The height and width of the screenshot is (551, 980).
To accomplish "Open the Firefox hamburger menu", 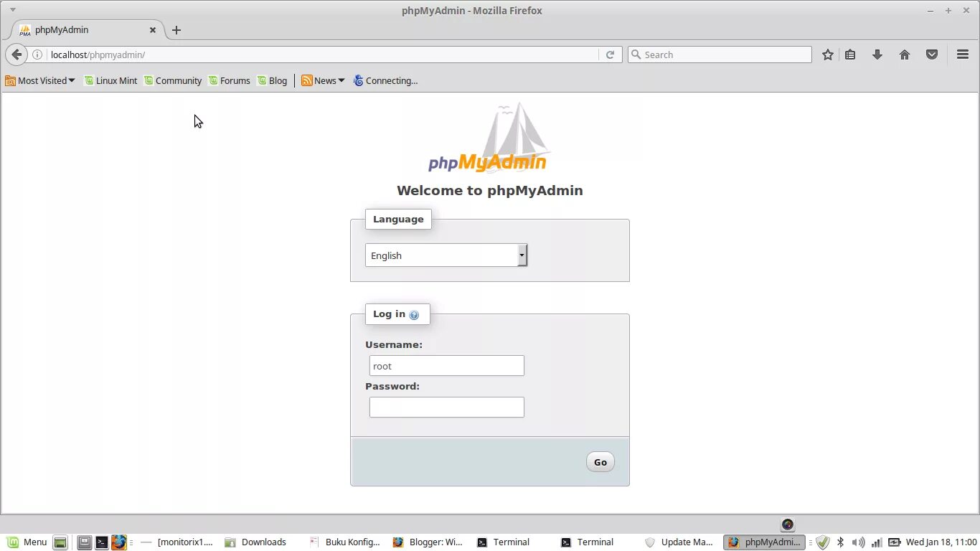I will click(963, 55).
